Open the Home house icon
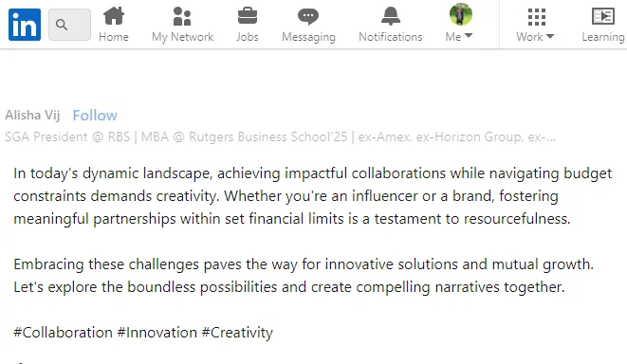This screenshot has width=627, height=364. (114, 16)
